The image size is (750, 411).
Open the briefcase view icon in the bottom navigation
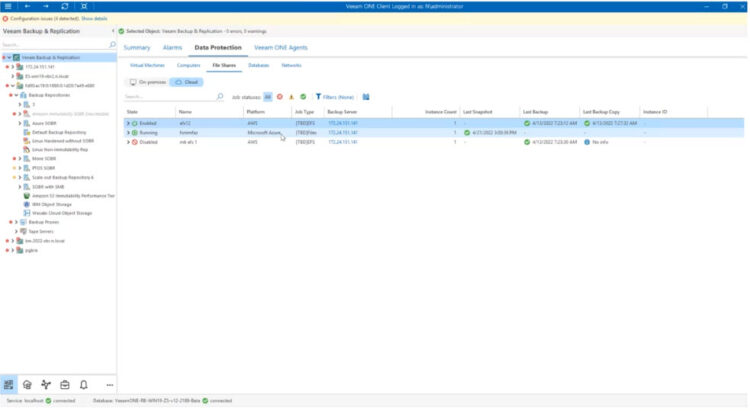click(65, 385)
